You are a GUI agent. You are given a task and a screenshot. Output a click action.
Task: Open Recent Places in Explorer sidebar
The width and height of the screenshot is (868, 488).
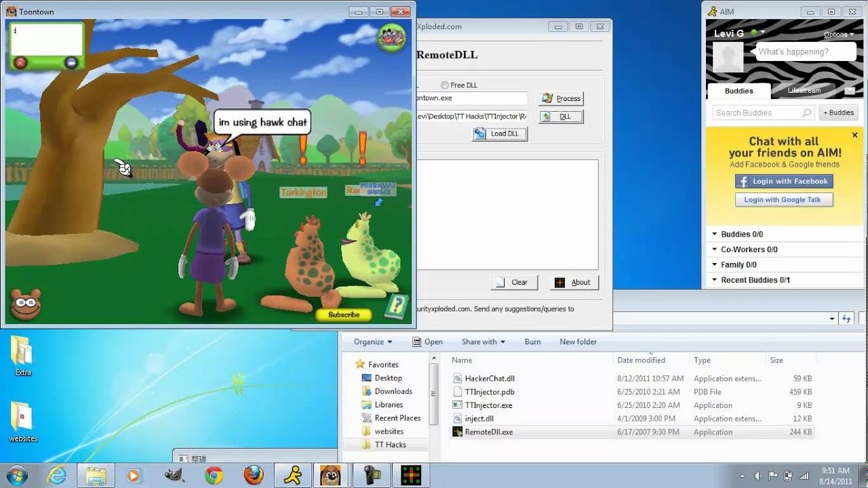point(397,418)
